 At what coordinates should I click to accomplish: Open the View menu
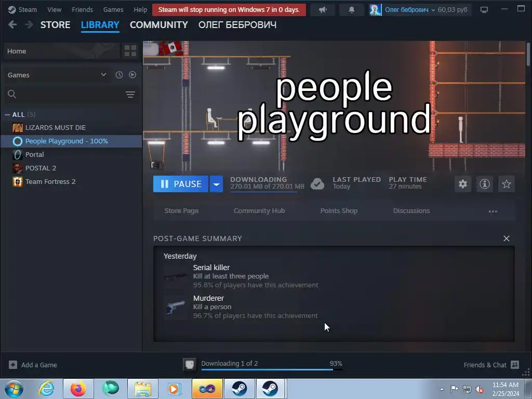pos(54,10)
